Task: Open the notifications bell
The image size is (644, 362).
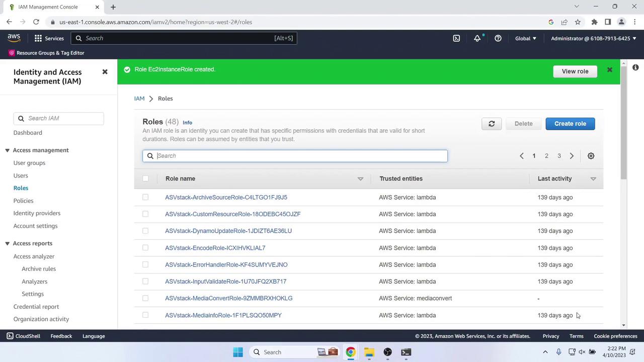Action: click(477, 38)
